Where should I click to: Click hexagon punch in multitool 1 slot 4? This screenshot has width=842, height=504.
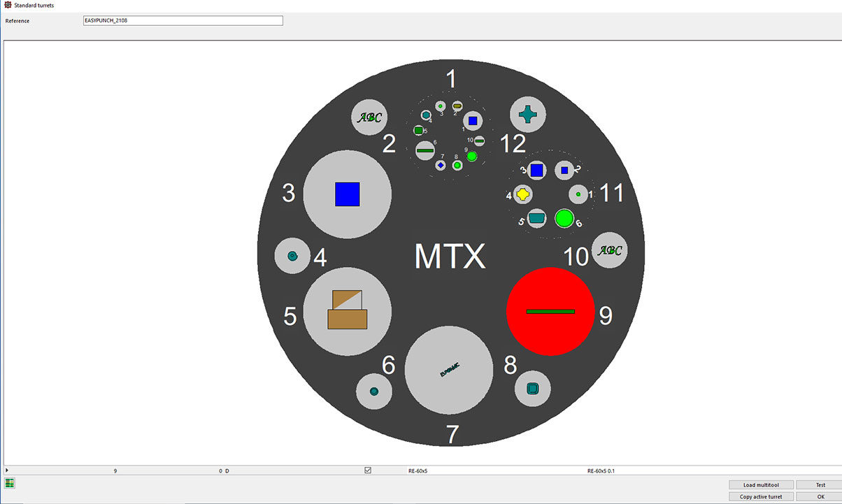(x=426, y=115)
